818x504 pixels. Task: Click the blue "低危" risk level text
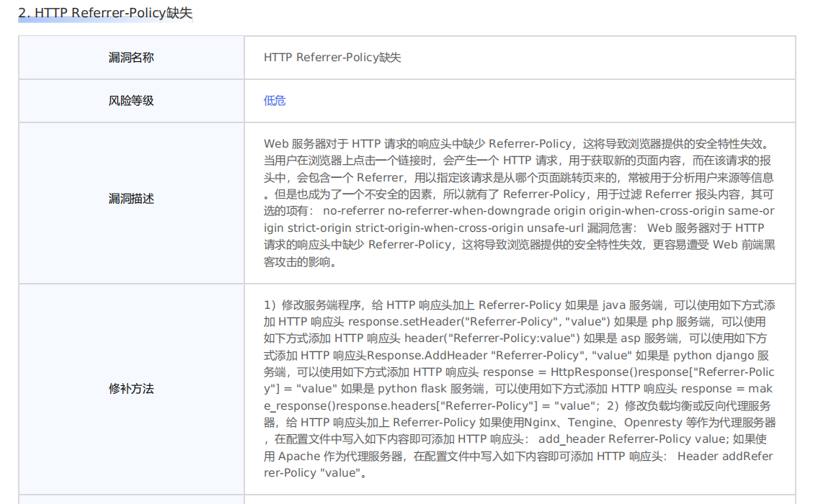pyautogui.click(x=275, y=101)
